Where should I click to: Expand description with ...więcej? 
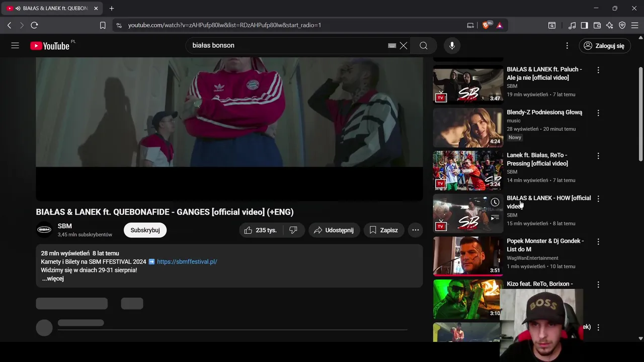(53, 279)
